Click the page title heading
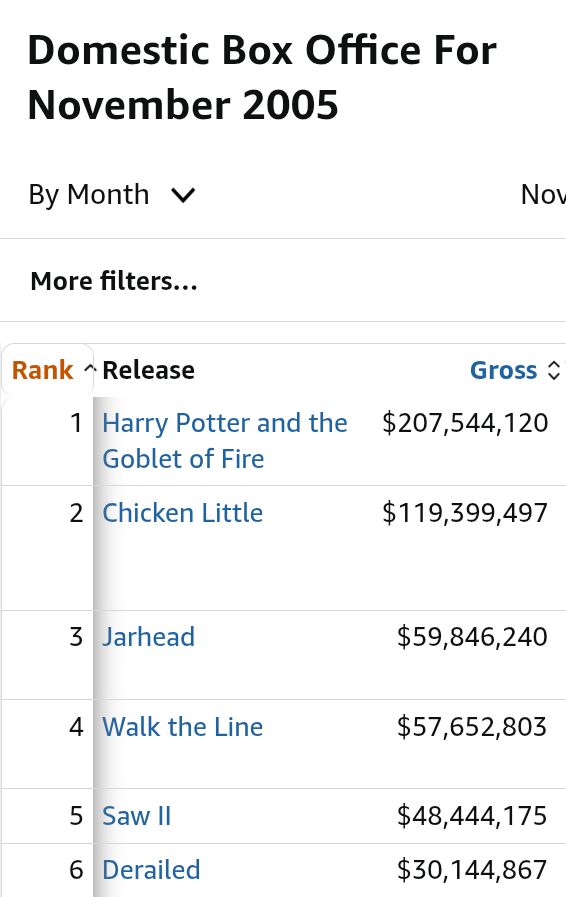Screen dimensions: 566x897 [x=262, y=78]
